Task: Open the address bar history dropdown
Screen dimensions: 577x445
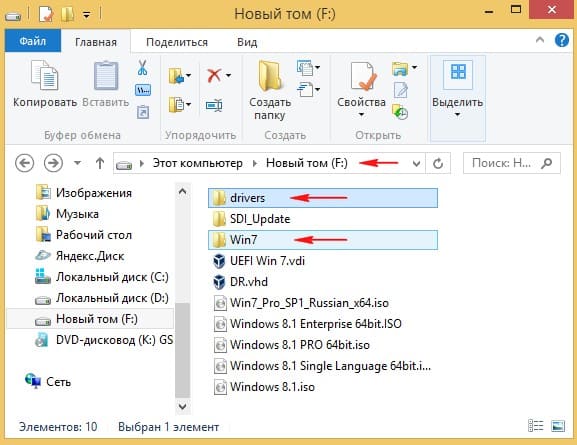Action: click(416, 163)
